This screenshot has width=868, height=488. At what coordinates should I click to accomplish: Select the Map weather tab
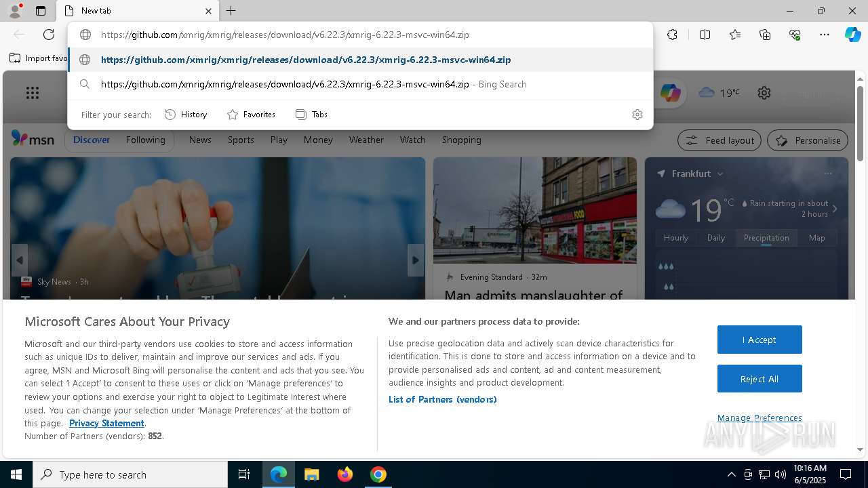coord(817,238)
